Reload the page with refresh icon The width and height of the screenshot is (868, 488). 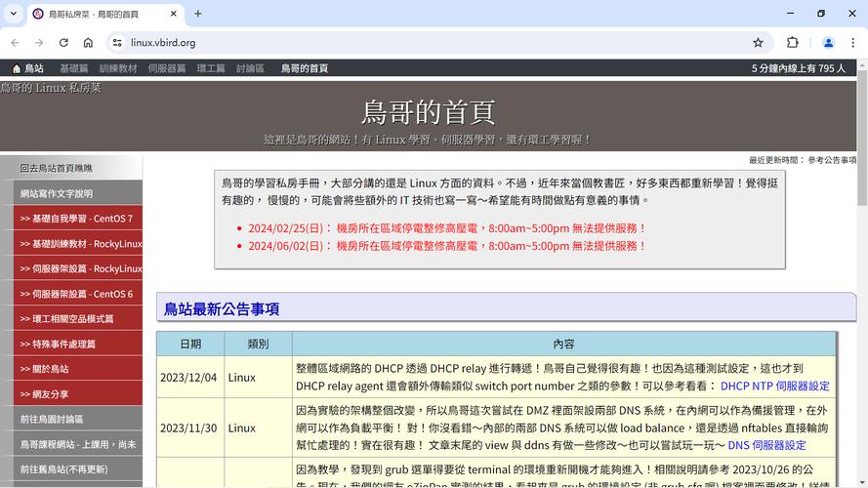coord(63,43)
